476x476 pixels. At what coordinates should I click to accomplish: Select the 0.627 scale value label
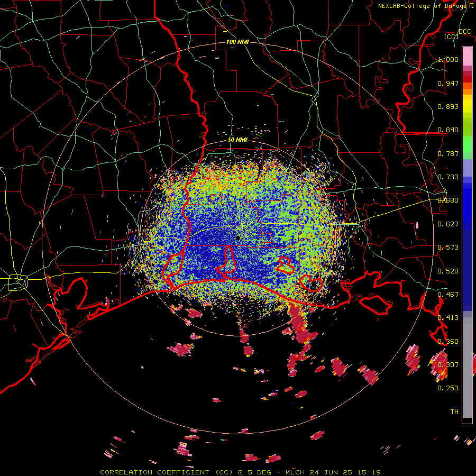tap(448, 224)
